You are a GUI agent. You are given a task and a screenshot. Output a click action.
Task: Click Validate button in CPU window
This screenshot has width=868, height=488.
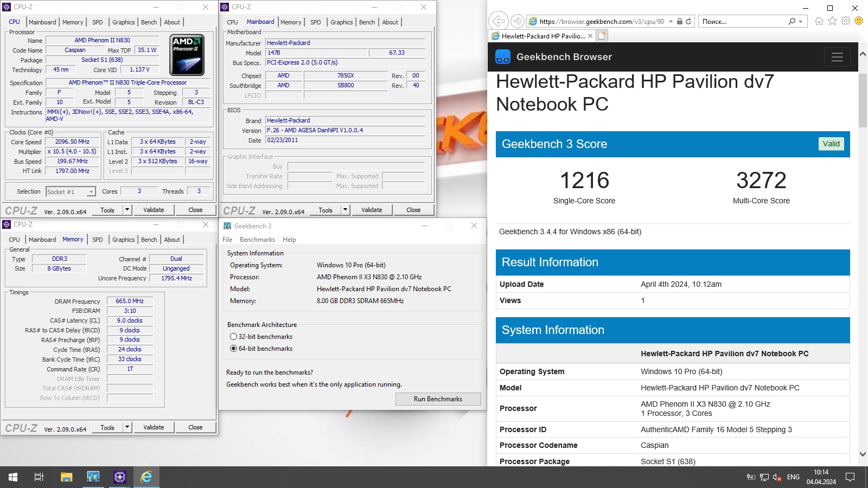click(154, 210)
